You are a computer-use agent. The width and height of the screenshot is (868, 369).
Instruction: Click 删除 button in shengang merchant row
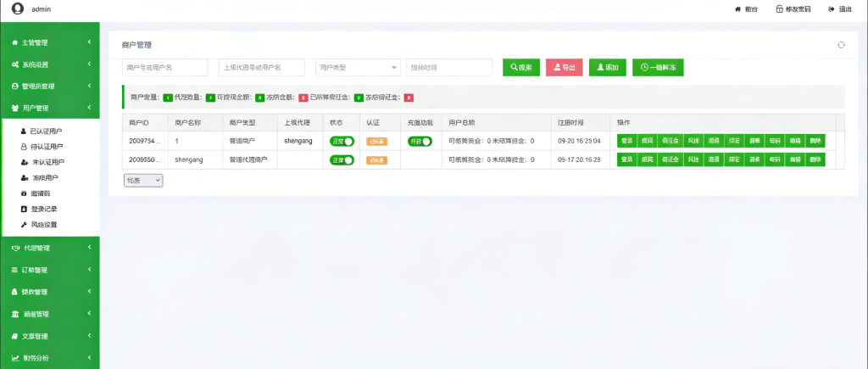point(815,160)
